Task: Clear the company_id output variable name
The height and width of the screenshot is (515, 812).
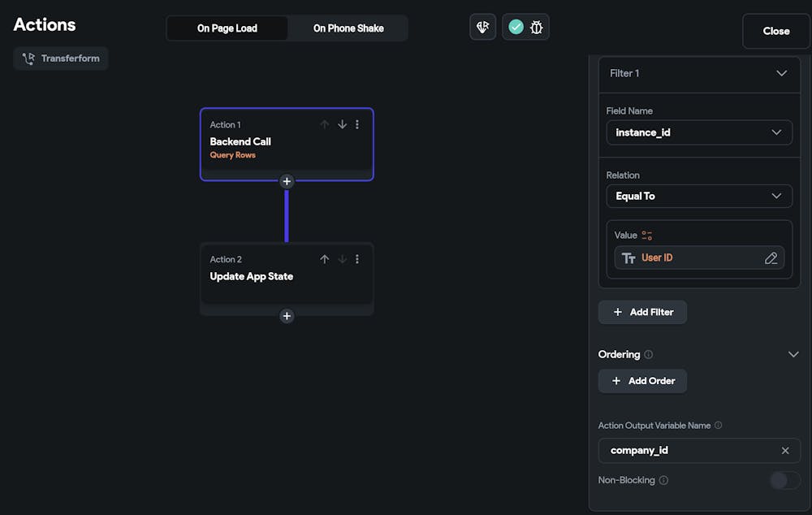Action: 785,451
